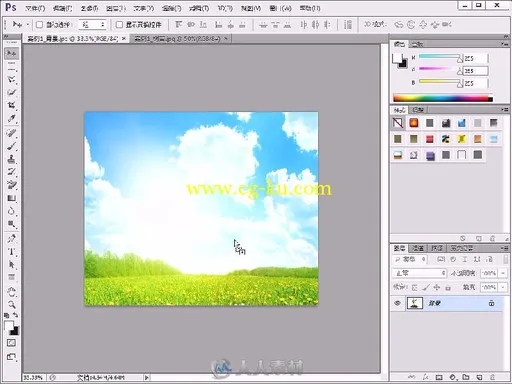Image resolution: width=512 pixels, height=384 pixels.
Task: Toggle lock position in Layers panel
Action: click(437, 287)
